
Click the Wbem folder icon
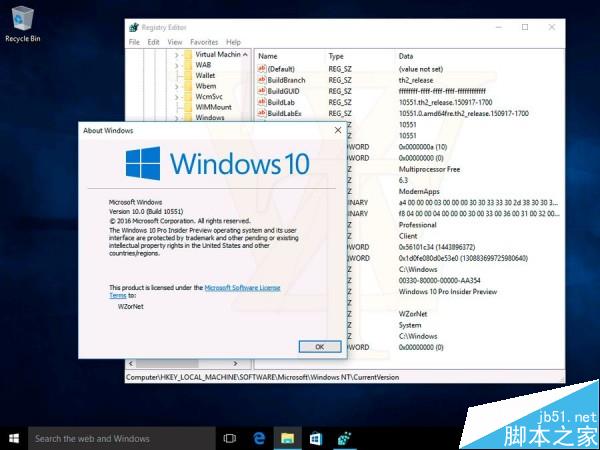(188, 86)
